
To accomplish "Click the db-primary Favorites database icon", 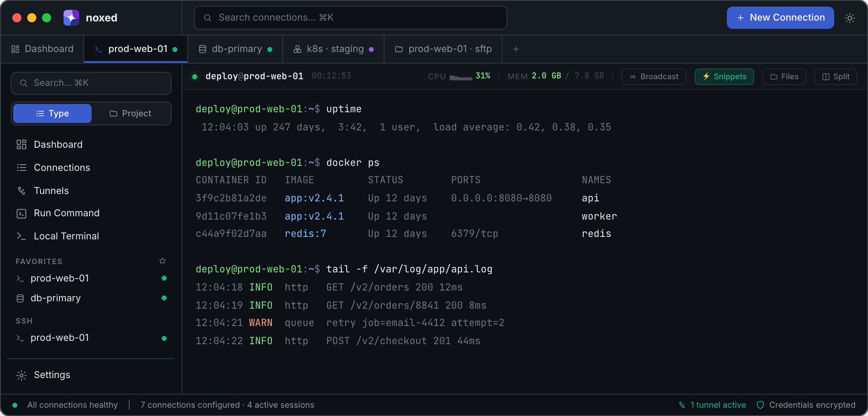I will (20, 298).
